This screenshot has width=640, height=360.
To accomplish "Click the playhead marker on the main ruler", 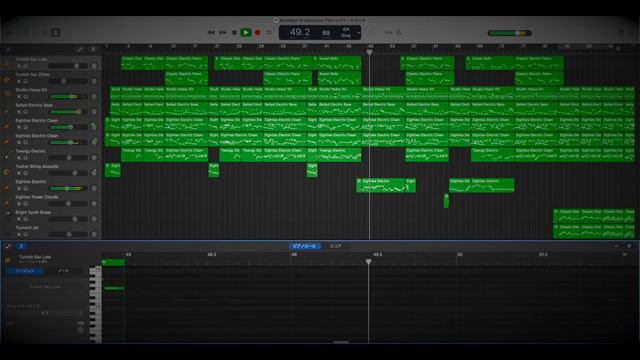I will click(x=369, y=52).
